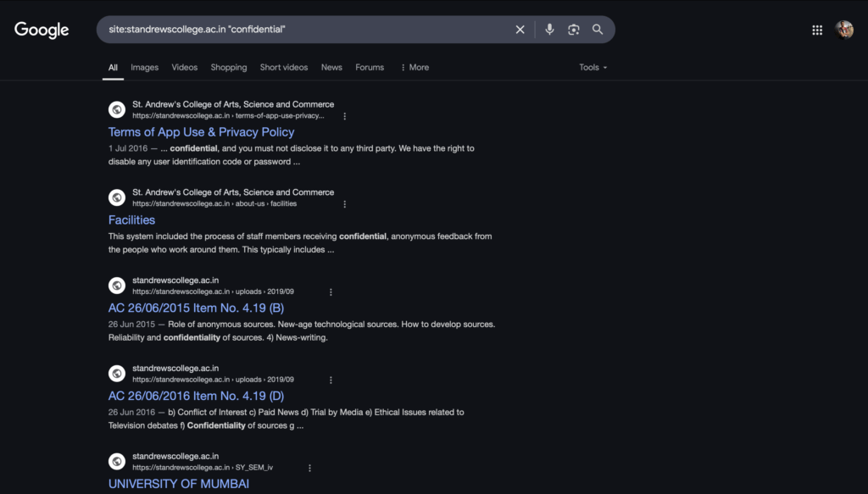868x494 pixels.
Task: Expand the Tools dropdown
Action: click(x=593, y=68)
